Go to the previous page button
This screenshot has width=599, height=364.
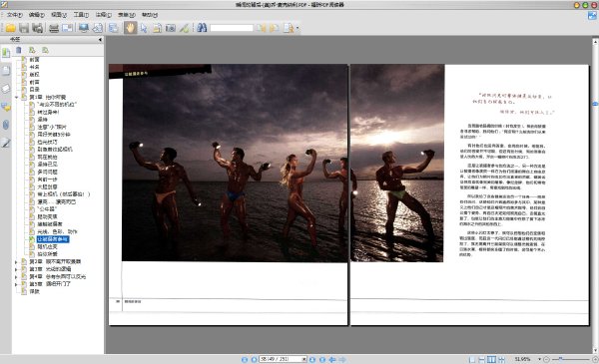254,359
